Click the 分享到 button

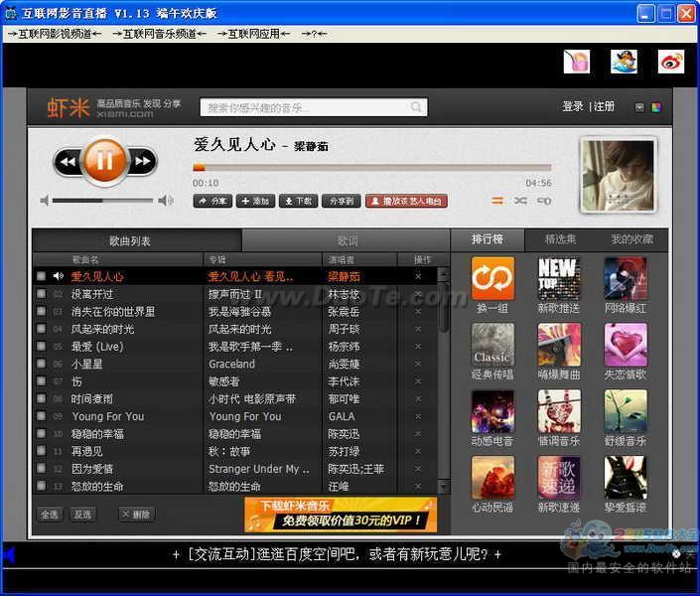point(342,201)
